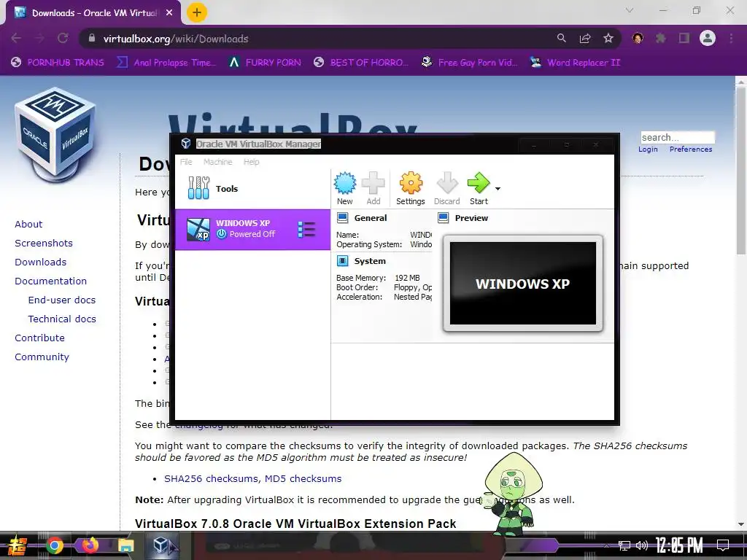Screen dimensions: 747x560
Task: Bookmark this page with the star icon
Action: [608, 38]
